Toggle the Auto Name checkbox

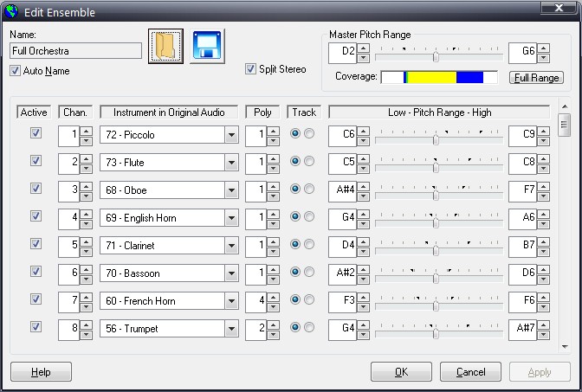[x=16, y=71]
